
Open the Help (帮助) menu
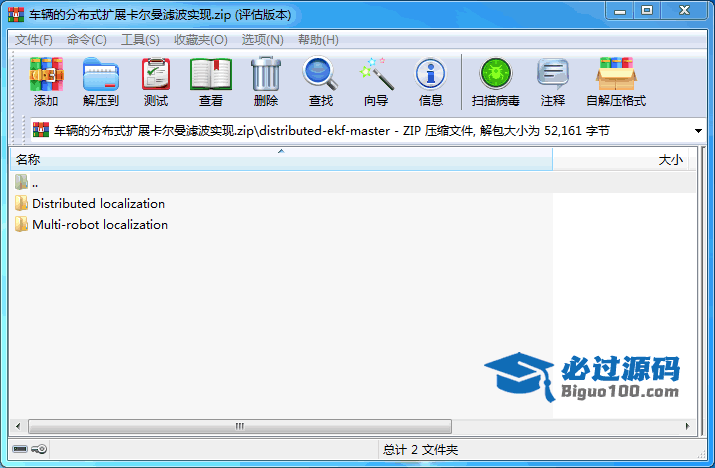318,40
